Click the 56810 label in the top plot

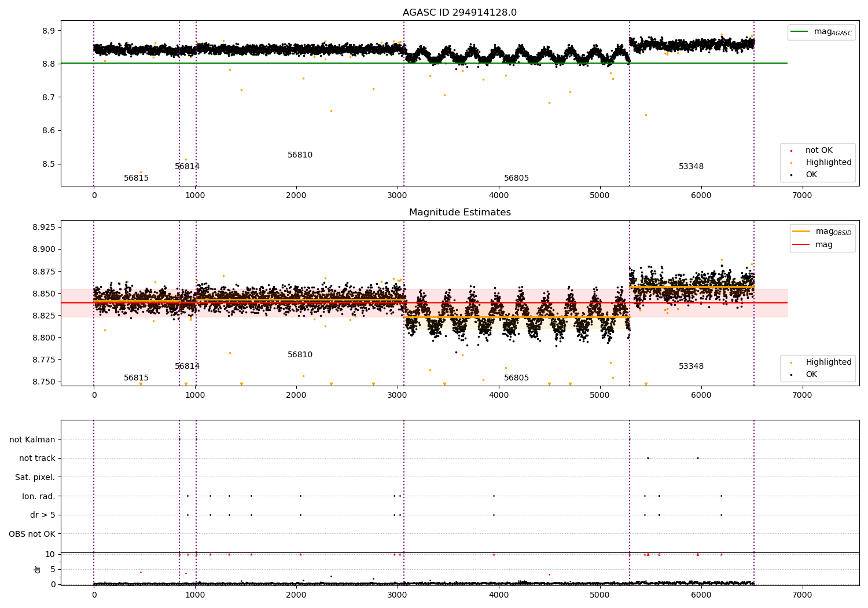point(300,155)
